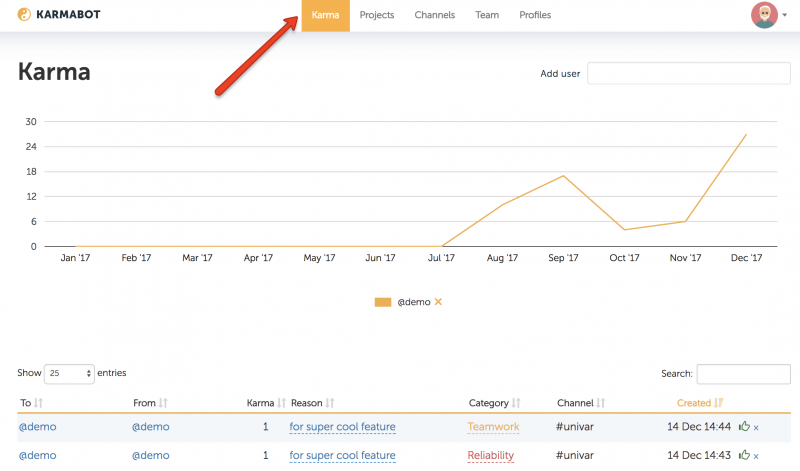800x471 pixels.
Task: Open the Teamwork category link
Action: (493, 427)
